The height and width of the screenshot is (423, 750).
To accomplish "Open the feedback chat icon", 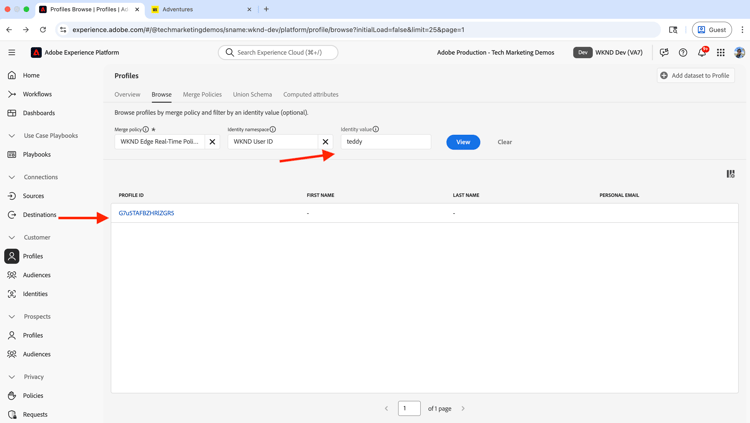I will click(664, 53).
